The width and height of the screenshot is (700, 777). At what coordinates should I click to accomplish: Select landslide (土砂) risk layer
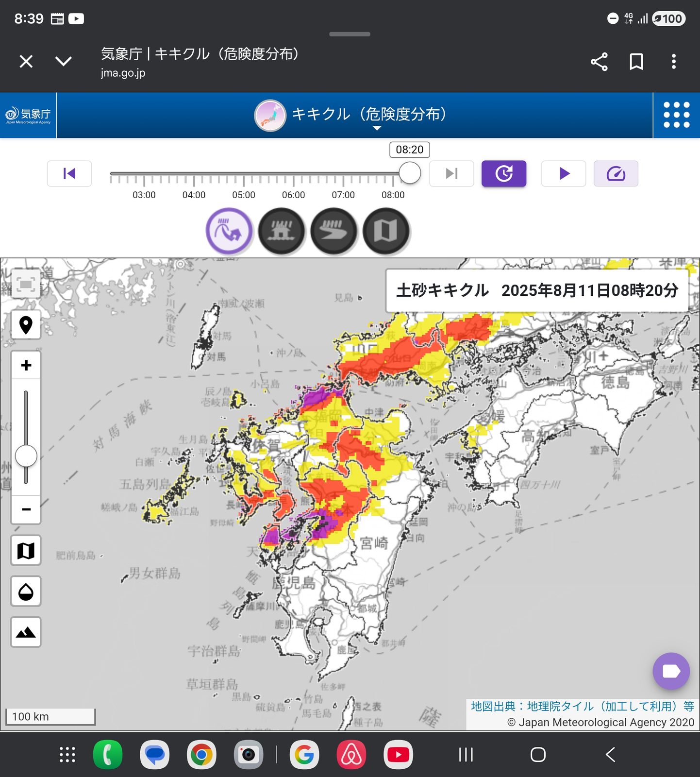coord(229,231)
